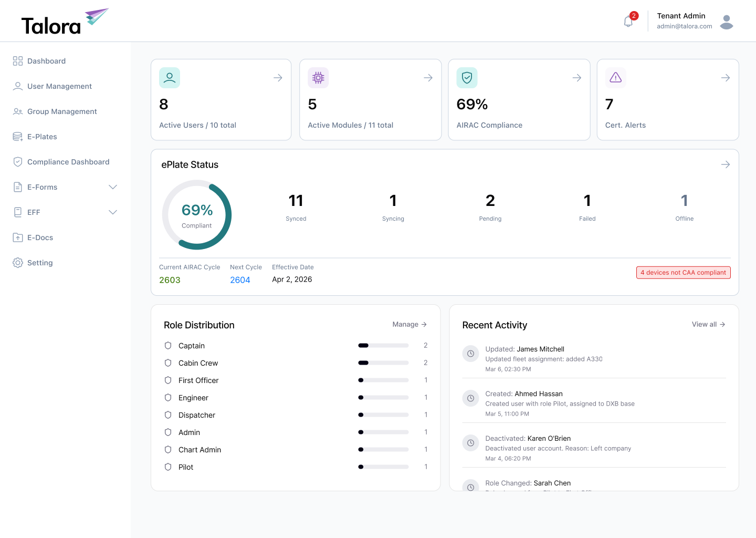The image size is (756, 538).
Task: Select the Offline count 1
Action: tap(685, 201)
